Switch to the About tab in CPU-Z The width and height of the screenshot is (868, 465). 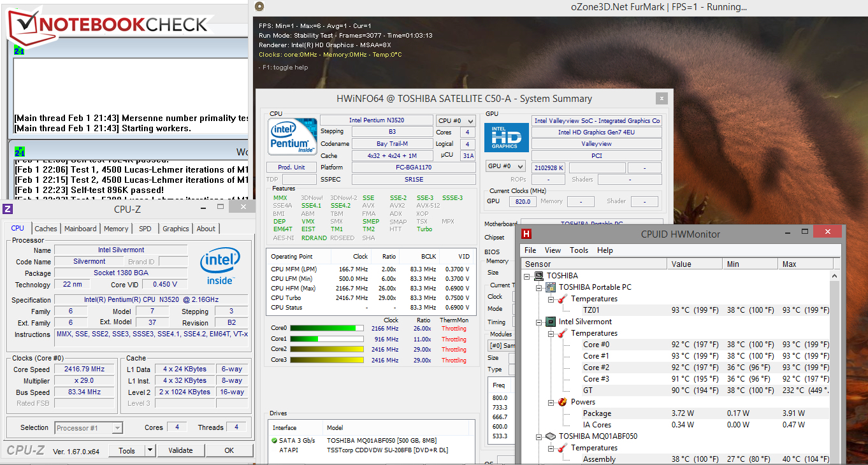click(x=206, y=229)
